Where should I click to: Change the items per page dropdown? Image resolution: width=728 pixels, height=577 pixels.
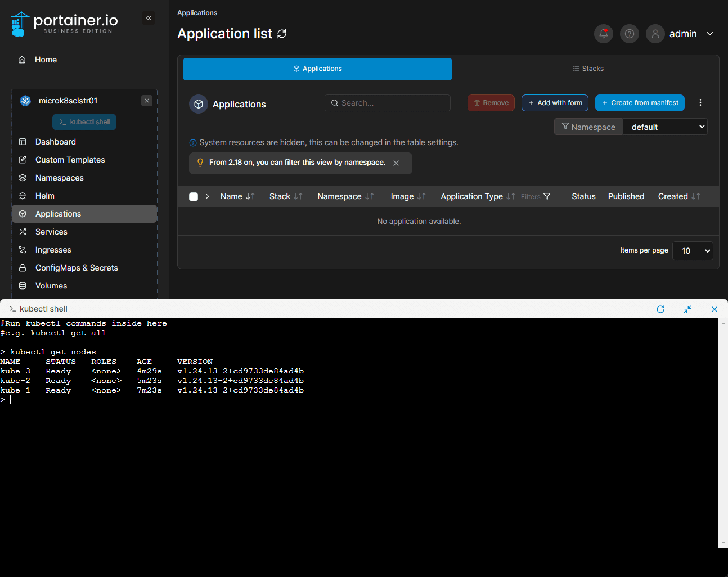click(x=693, y=251)
